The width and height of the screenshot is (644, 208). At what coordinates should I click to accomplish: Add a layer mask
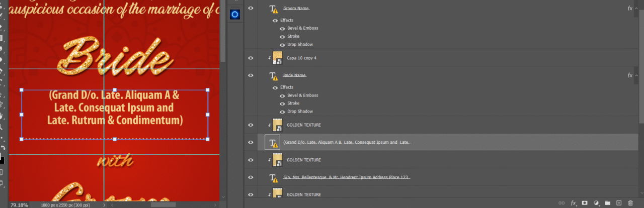(585, 203)
